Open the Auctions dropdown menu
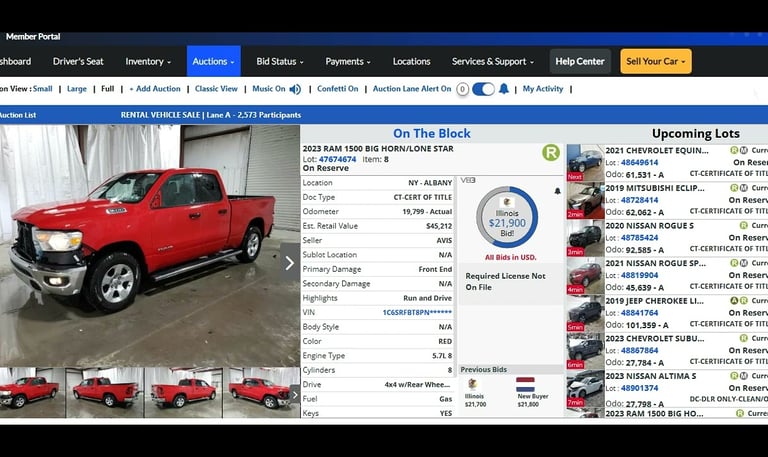The image size is (768, 457). pos(214,61)
